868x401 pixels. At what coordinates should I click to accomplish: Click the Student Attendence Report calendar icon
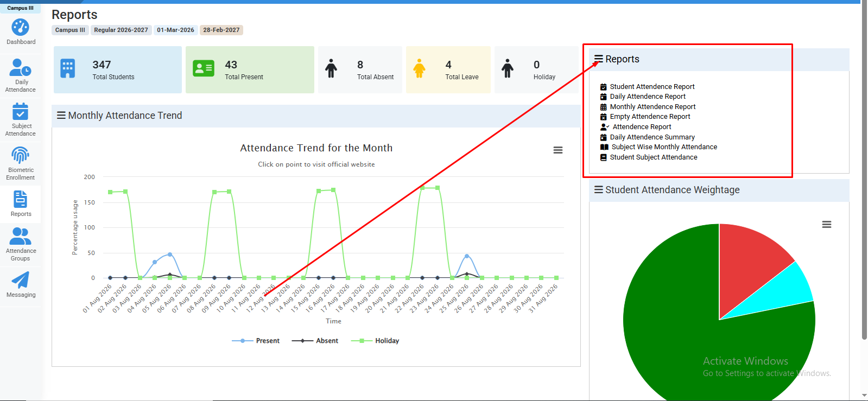pos(603,87)
